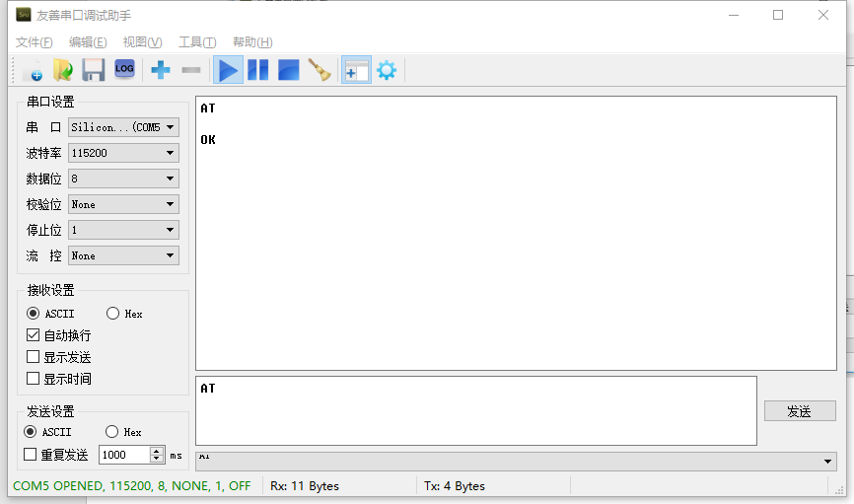Enable the 重复发送 checkbox
The width and height of the screenshot is (854, 504).
tap(30, 455)
